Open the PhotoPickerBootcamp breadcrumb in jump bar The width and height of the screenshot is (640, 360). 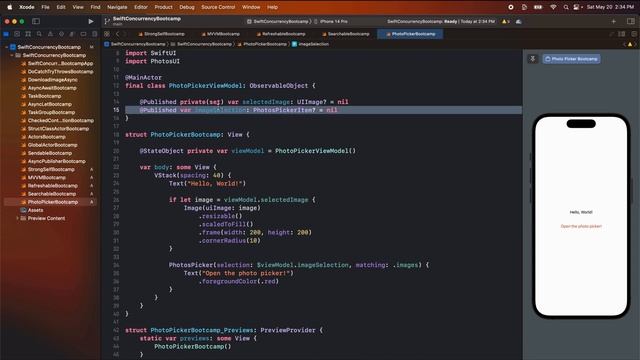tap(262, 44)
